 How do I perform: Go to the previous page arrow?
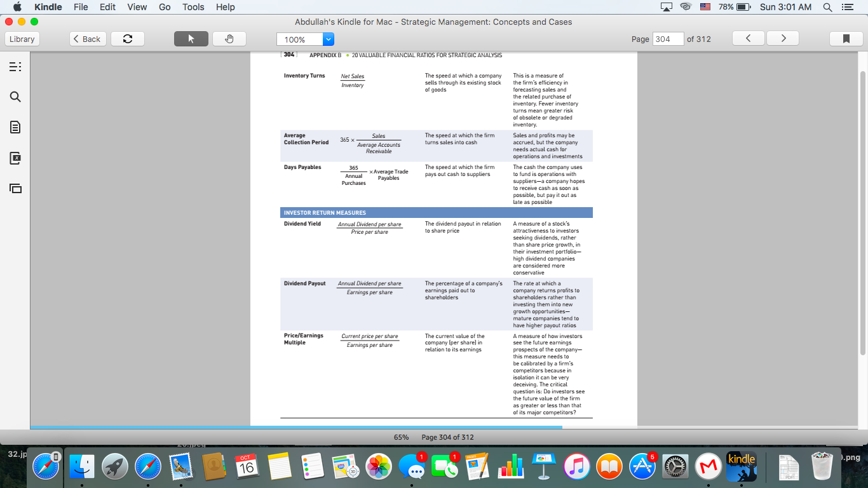pos(749,39)
